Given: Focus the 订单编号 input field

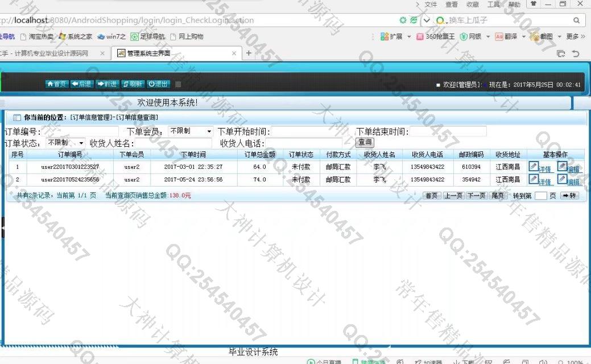Looking at the screenshot, I should click(80, 131).
